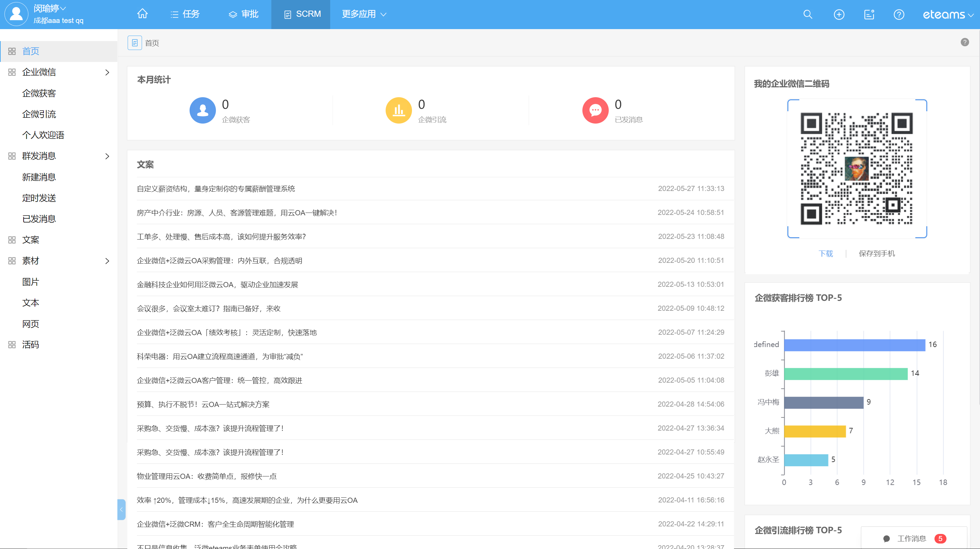Screen dimensions: 980x549
Task: Open 文本 under 素材
Action: 30,303
